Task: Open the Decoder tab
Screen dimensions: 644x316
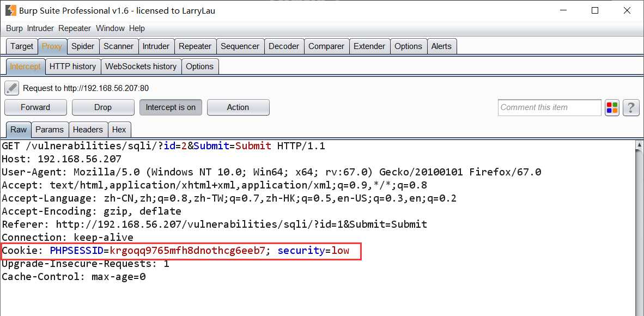Action: tap(284, 46)
